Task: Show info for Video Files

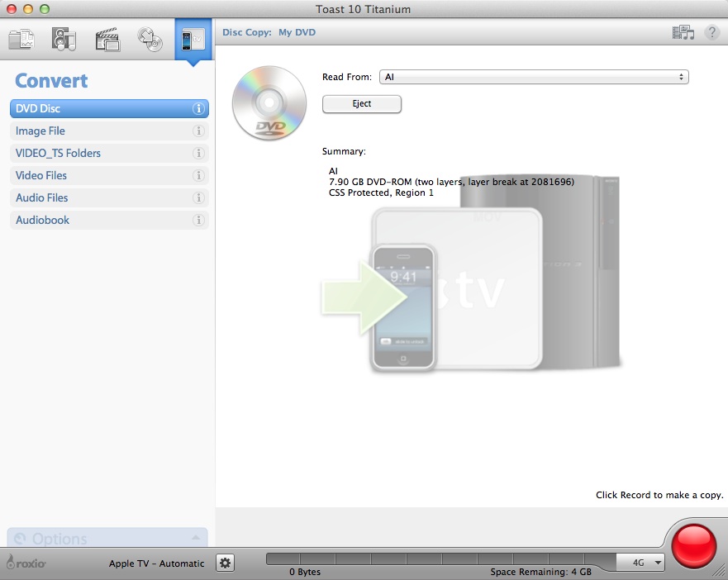Action: pos(198,175)
